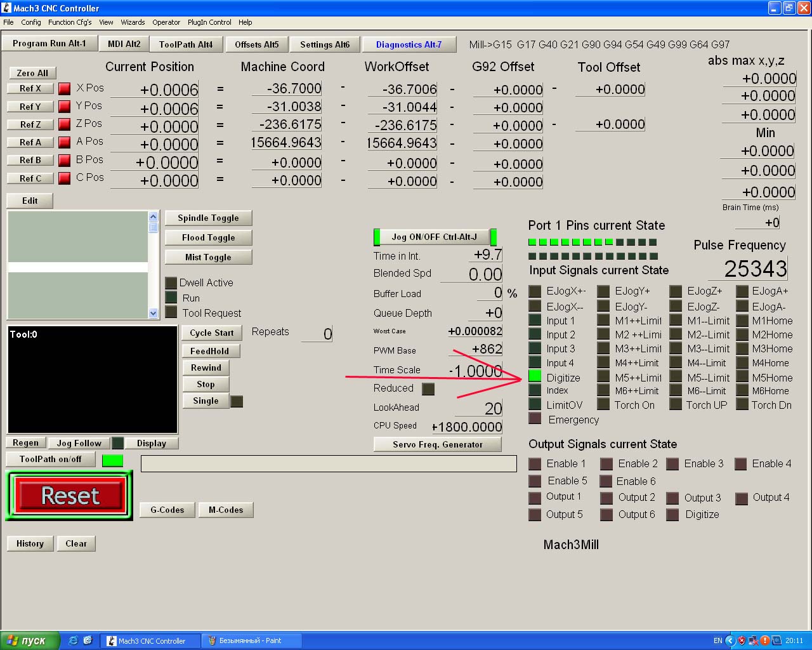The height and width of the screenshot is (650, 812).
Task: Click the Run indicator LED
Action: [x=171, y=297]
